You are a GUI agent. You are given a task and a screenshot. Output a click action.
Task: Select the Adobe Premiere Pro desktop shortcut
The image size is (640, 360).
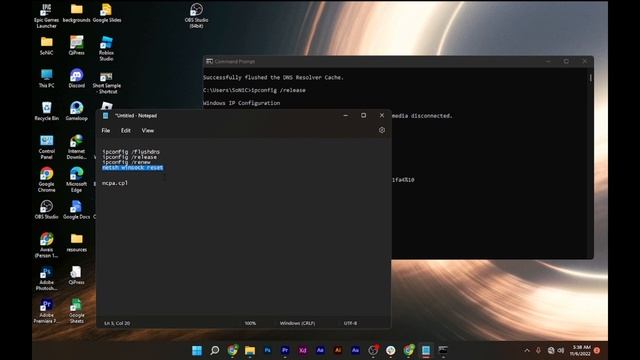click(46, 311)
